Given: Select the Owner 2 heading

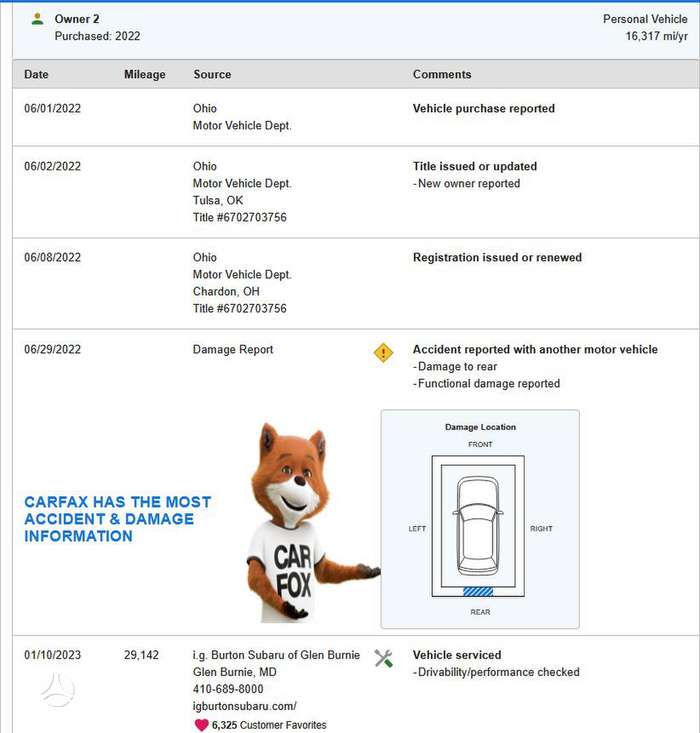Looking at the screenshot, I should pyautogui.click(x=77, y=19).
